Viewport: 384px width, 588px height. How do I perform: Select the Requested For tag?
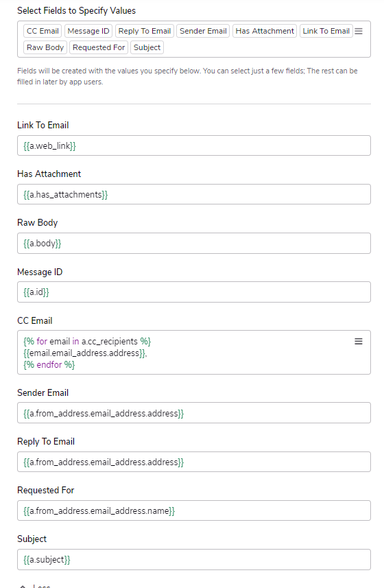(x=99, y=47)
